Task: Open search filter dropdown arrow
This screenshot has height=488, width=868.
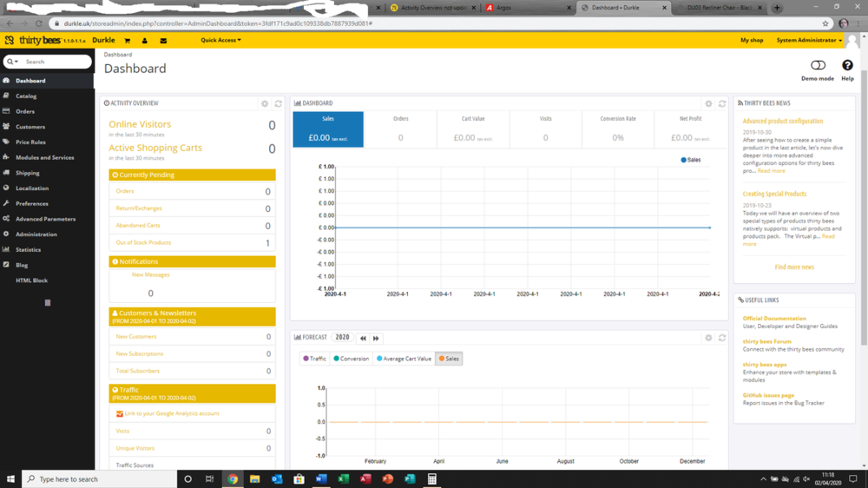Action: (x=13, y=62)
